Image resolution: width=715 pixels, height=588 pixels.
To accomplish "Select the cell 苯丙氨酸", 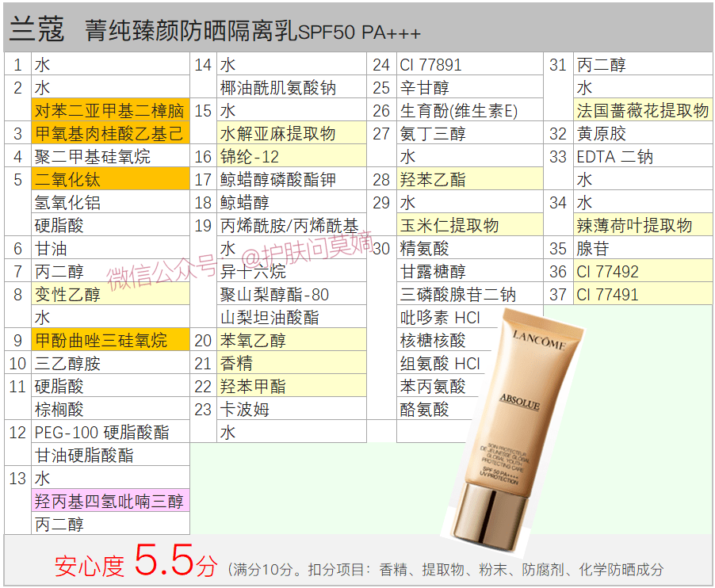I will coord(438,386).
